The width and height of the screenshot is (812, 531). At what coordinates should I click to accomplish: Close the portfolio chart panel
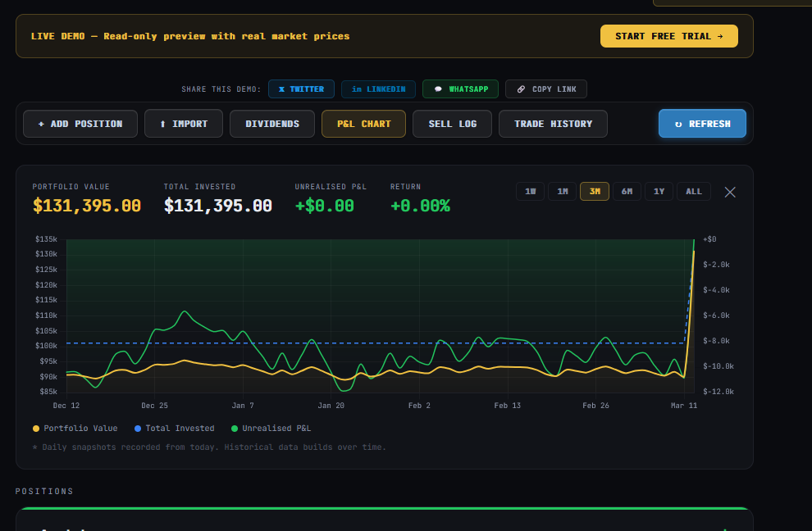coord(729,192)
